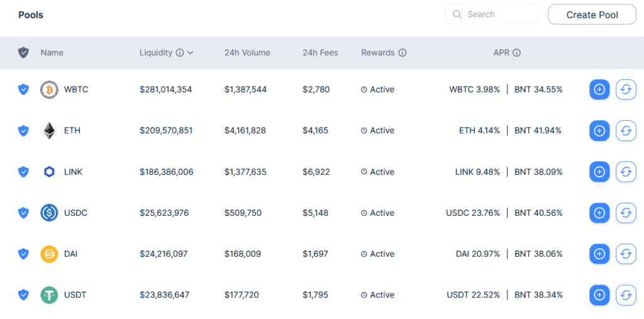Click the swap icon in the WBTC row
This screenshot has height=319, width=644.
[626, 89]
